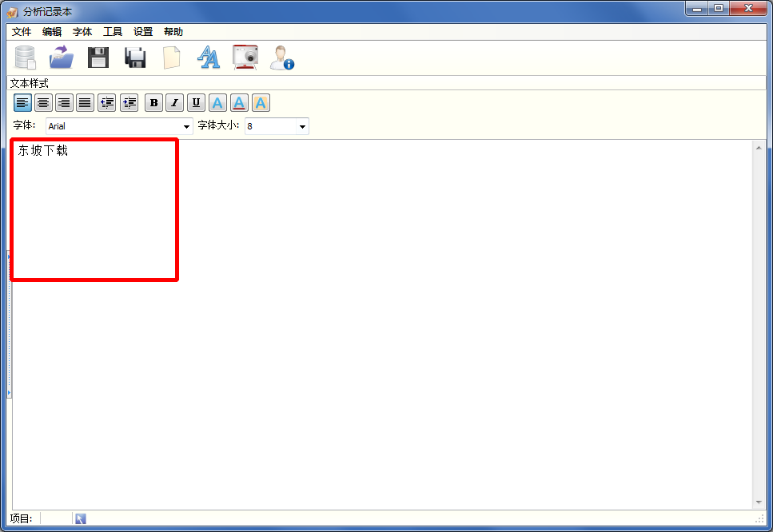This screenshot has height=532, width=773.
Task: Close the 分析记录本 window
Action: tap(748, 9)
